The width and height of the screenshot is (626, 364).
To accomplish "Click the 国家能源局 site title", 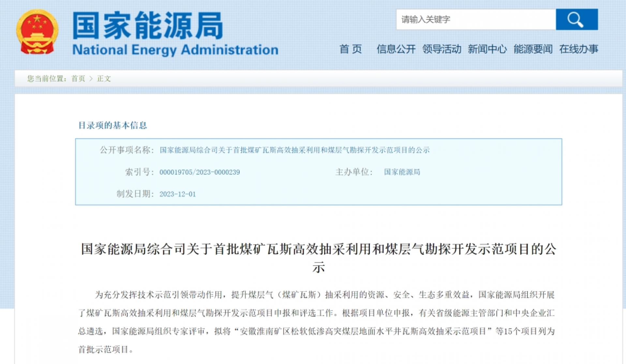I will [148, 25].
